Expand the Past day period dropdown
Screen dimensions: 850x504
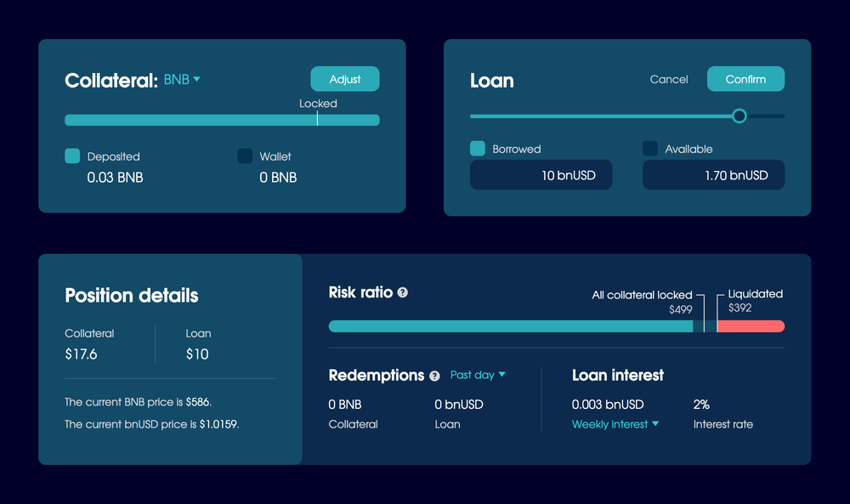(x=478, y=375)
